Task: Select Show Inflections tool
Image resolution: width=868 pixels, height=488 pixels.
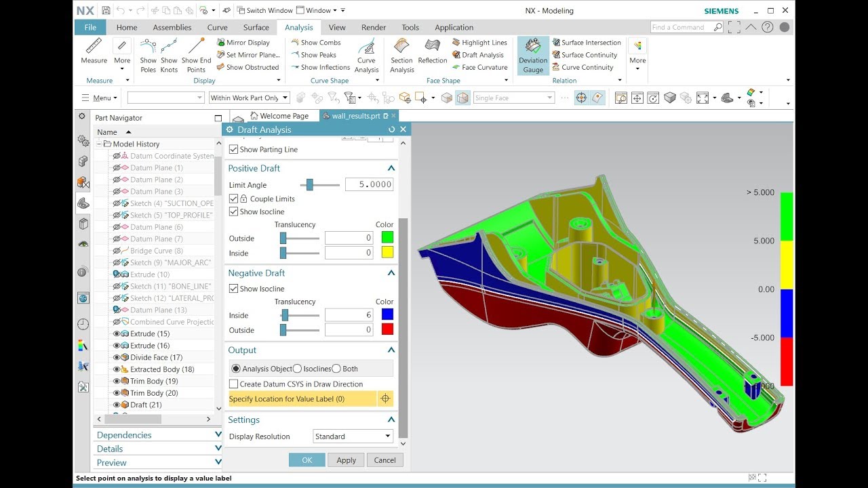Action: click(320, 67)
